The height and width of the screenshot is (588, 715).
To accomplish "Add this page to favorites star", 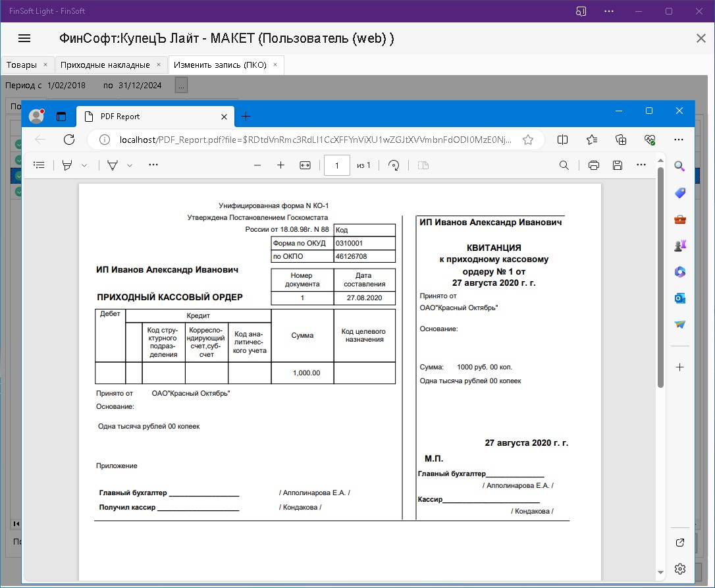I will click(527, 140).
